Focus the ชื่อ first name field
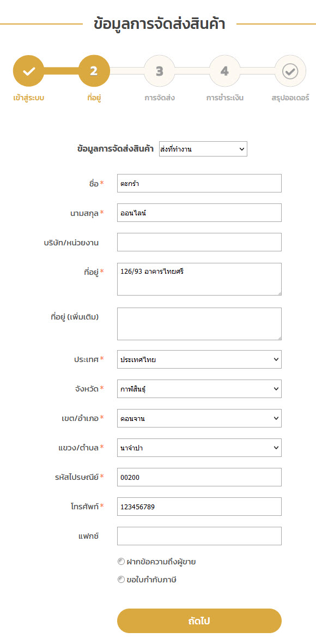The width and height of the screenshot is (316, 644). coord(199,183)
